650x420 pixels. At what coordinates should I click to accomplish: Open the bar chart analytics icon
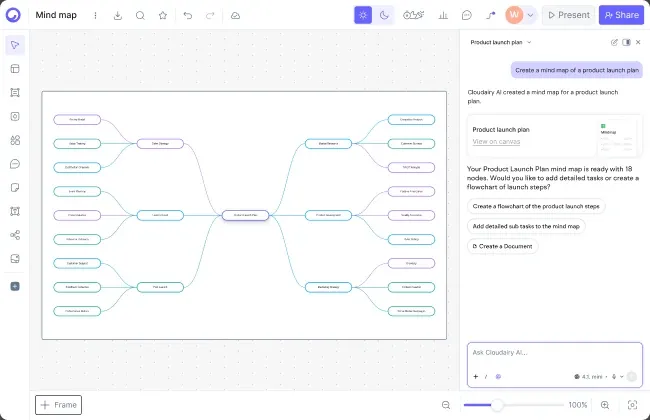pos(443,15)
